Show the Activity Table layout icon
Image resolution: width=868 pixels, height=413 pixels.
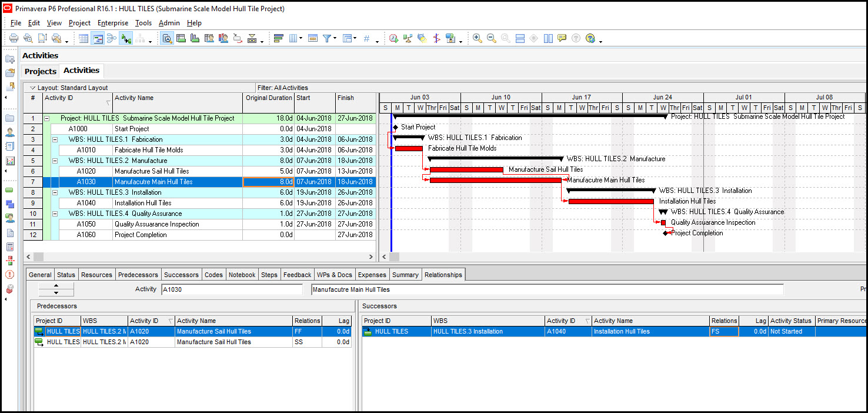(x=84, y=38)
